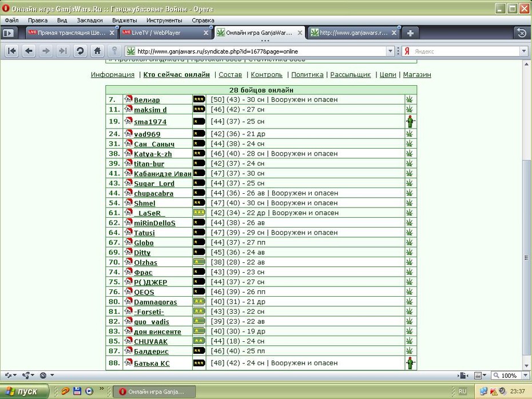Open the closed tabs trash icon
This screenshot has width=532, height=399.
(x=522, y=33)
